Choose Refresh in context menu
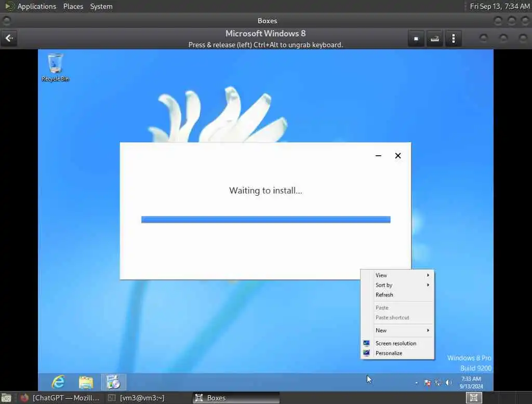This screenshot has height=404, width=532. [x=397, y=295]
